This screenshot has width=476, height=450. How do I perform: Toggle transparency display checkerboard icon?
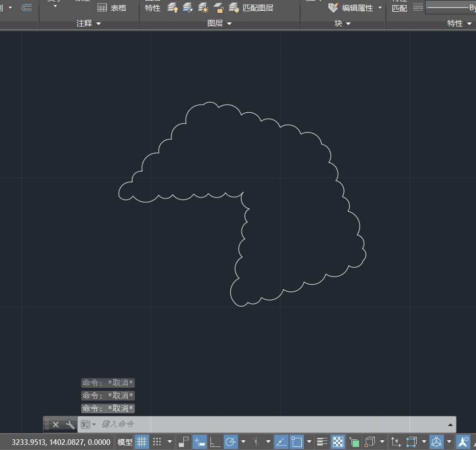pyautogui.click(x=338, y=441)
